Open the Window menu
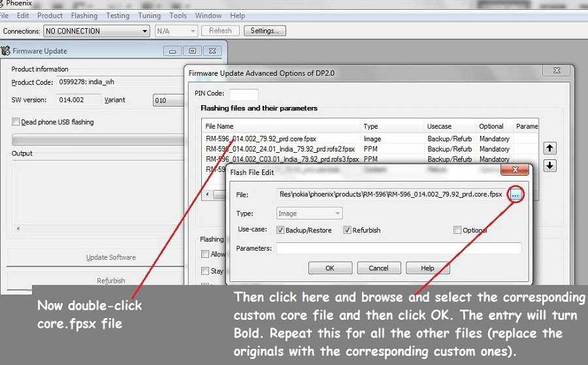The image size is (588, 365). tap(208, 16)
